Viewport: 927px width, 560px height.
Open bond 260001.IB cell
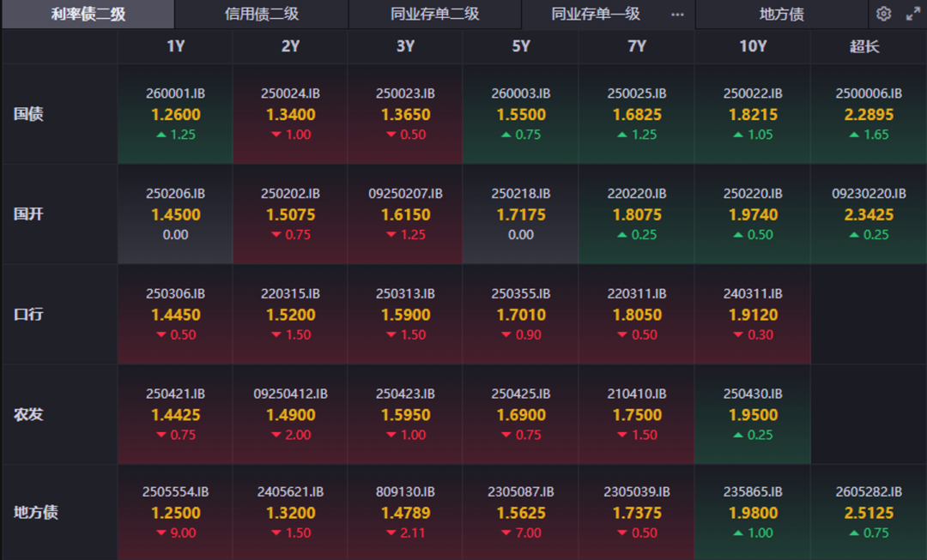(x=176, y=114)
